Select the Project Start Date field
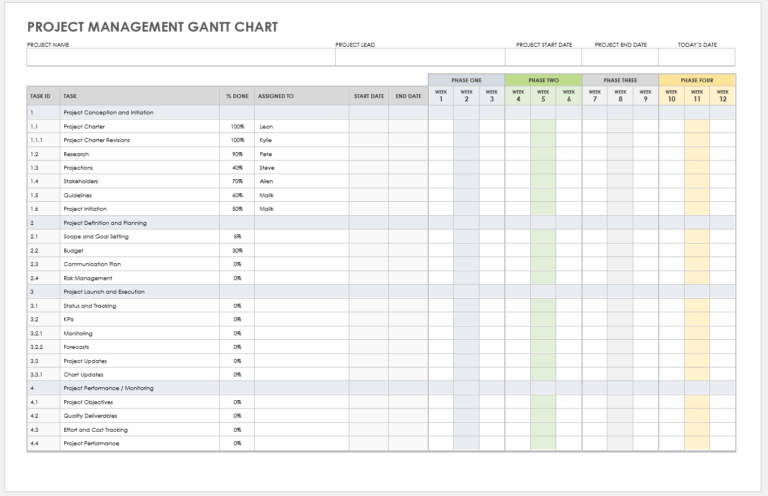The image size is (768, 496). tap(543, 57)
